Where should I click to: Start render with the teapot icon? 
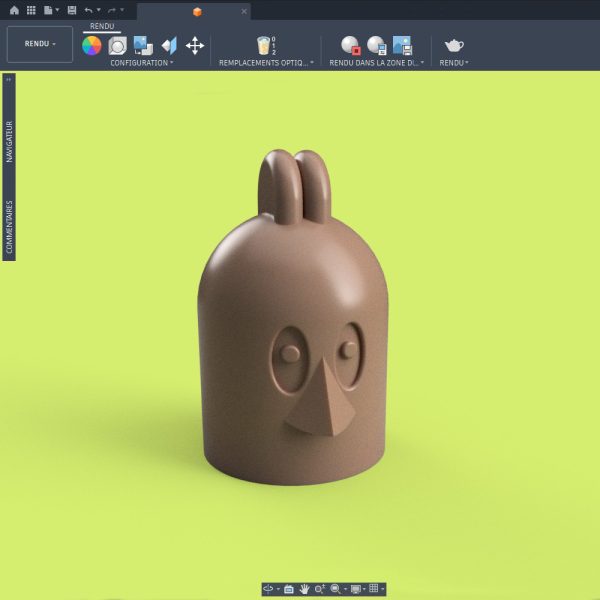pos(454,46)
